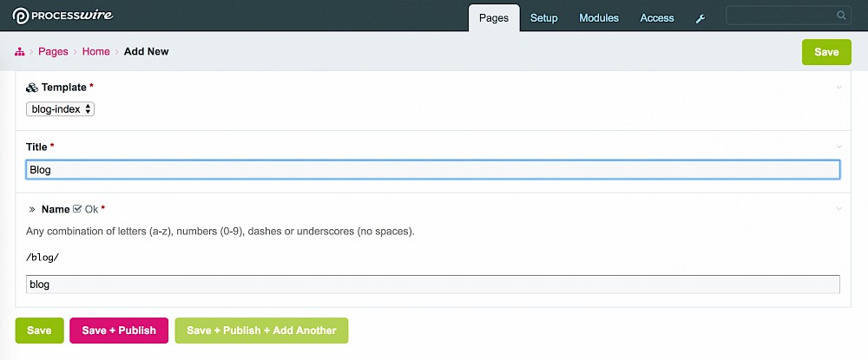Focus the top search field
868x360 pixels.
click(788, 15)
